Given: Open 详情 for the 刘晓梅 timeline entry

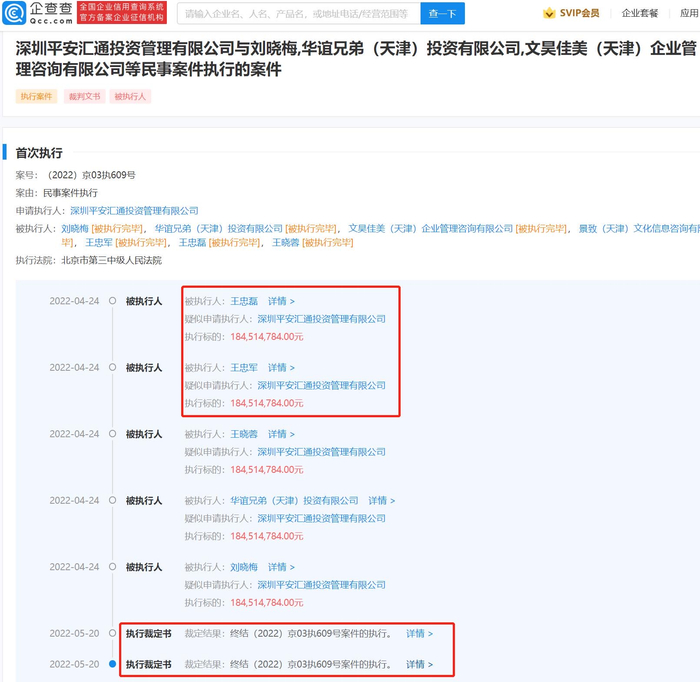Looking at the screenshot, I should [x=281, y=567].
